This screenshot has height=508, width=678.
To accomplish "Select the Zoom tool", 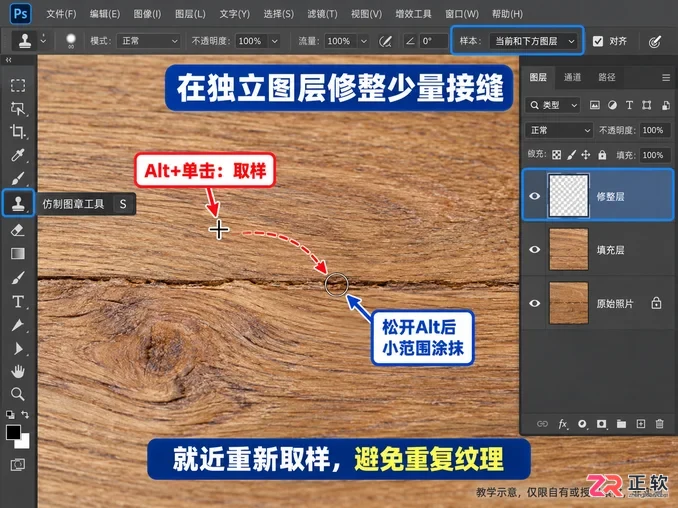I will coord(18,394).
